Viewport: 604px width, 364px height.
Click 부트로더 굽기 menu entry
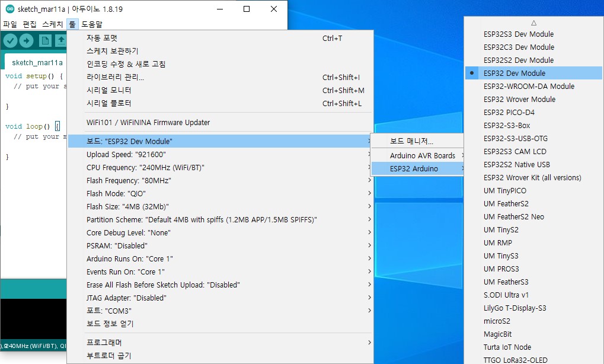pos(220,356)
